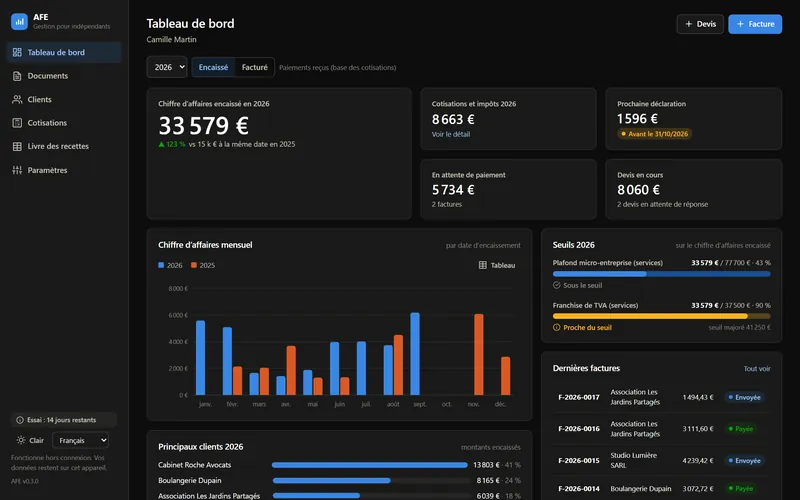Screen dimensions: 800x500
Task: Click Cabinet Roche Avocats client name
Action: click(x=194, y=465)
